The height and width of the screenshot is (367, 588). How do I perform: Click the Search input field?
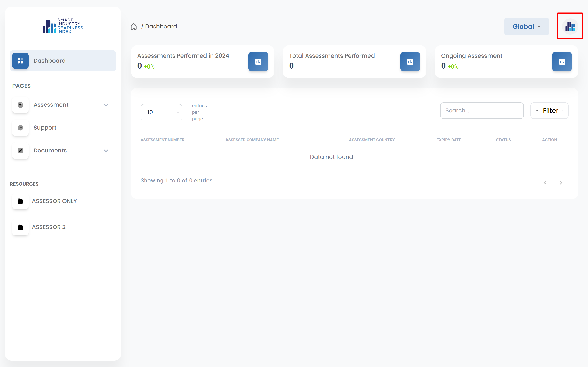[482, 111]
